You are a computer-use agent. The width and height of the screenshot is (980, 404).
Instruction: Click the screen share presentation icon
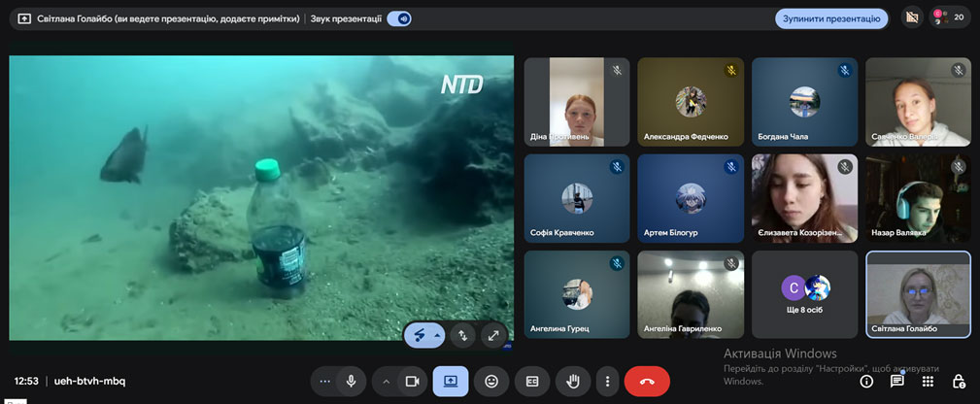click(451, 382)
